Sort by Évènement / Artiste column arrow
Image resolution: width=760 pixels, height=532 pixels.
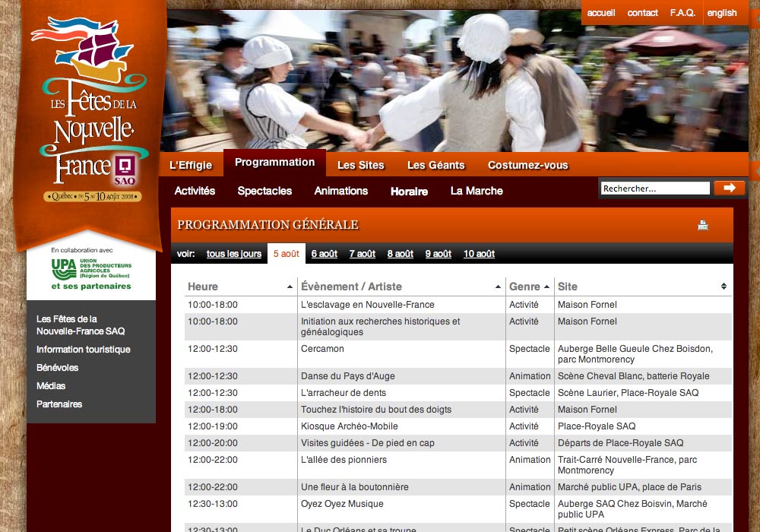[498, 287]
